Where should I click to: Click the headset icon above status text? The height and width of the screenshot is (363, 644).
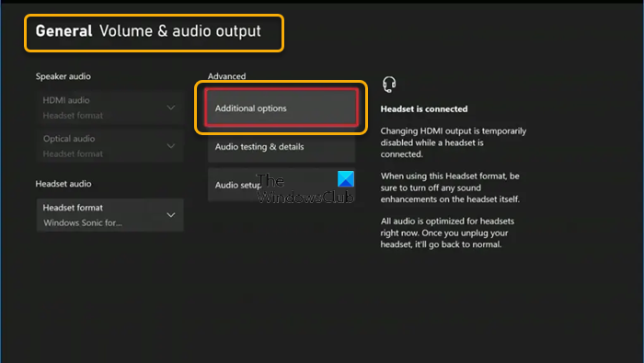coord(389,84)
